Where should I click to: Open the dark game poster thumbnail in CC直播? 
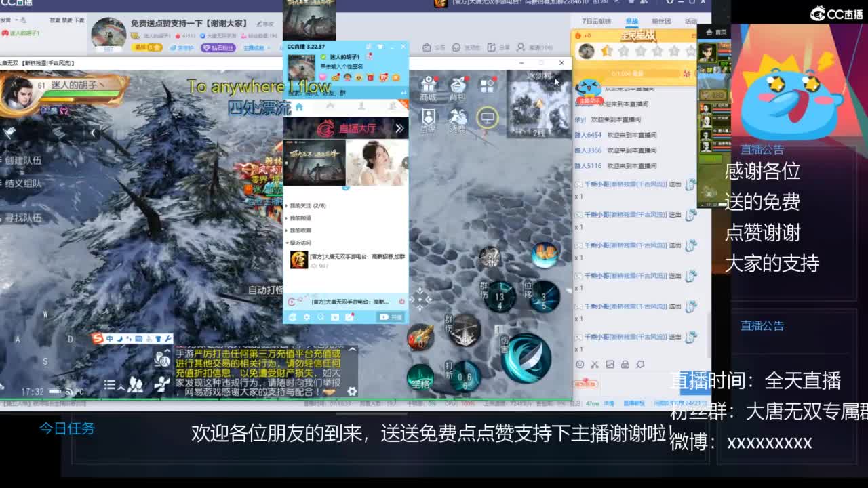pyautogui.click(x=314, y=163)
